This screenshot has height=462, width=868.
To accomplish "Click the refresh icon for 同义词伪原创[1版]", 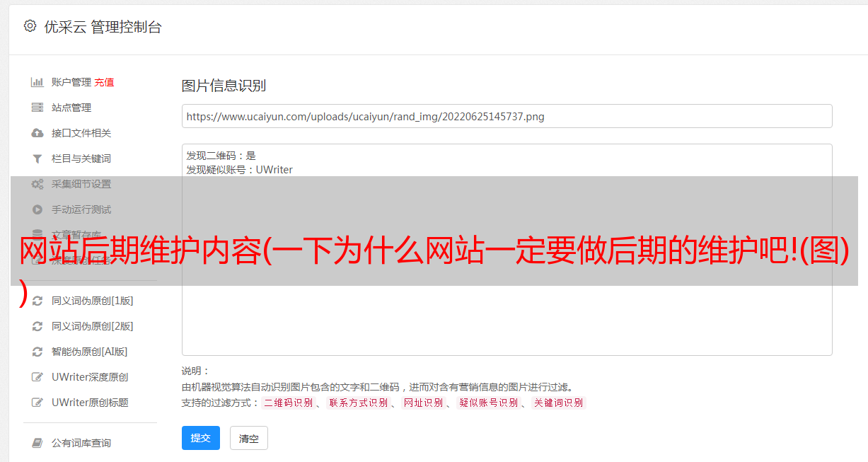I will tap(37, 301).
